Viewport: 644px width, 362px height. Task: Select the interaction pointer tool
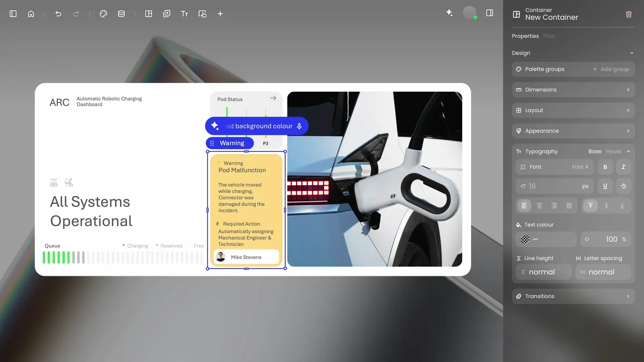(203, 14)
